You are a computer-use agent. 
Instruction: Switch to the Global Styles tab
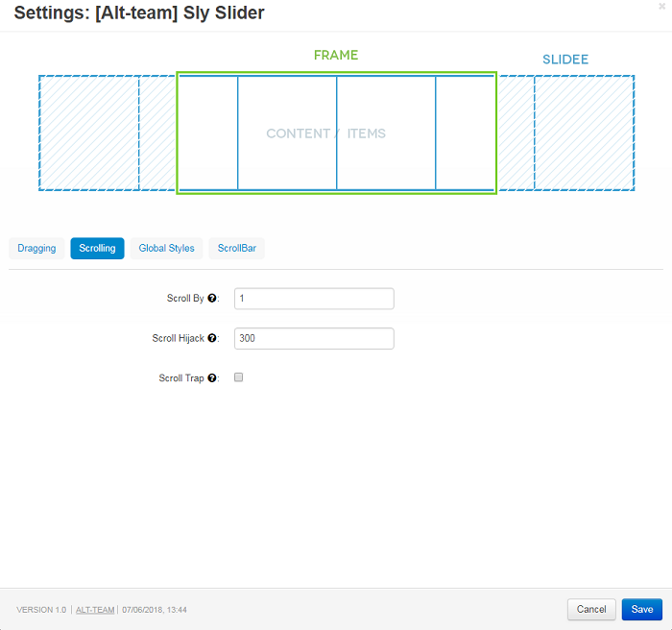click(166, 249)
